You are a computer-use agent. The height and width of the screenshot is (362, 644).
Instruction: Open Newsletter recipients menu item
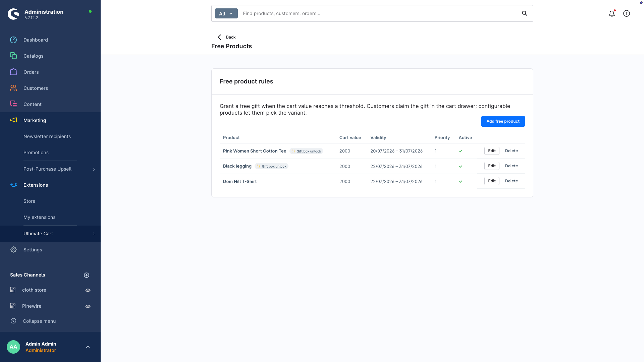pos(47,136)
